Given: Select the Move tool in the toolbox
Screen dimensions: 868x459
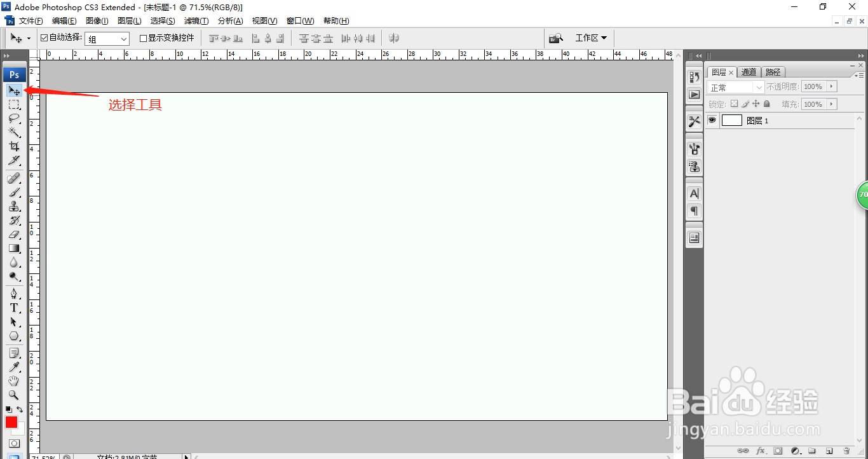Looking at the screenshot, I should pos(14,90).
